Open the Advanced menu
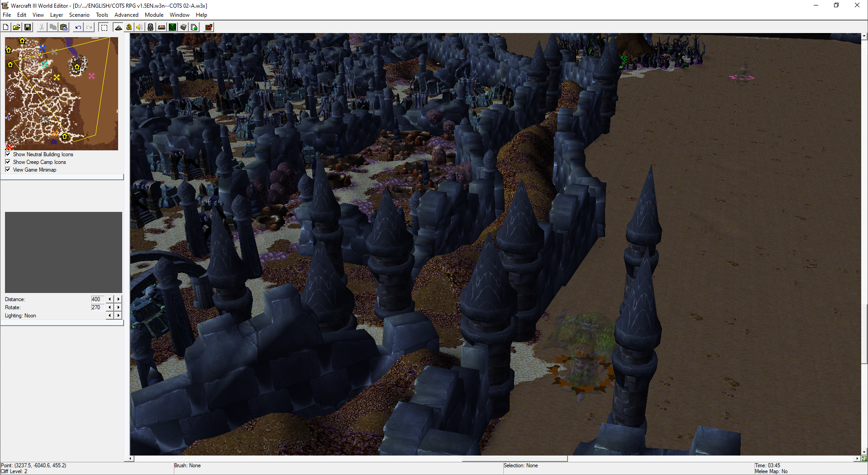The width and height of the screenshot is (868, 475). point(126,15)
